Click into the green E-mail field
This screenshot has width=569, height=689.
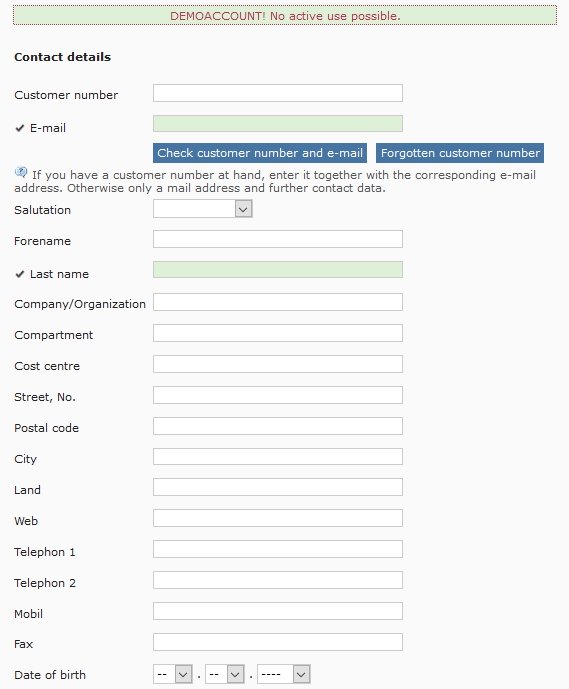278,123
